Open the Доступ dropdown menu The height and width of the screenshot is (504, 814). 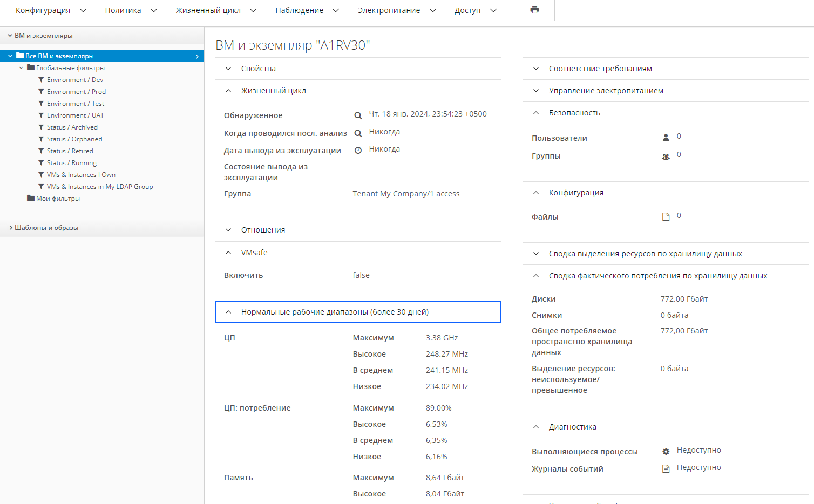475,10
